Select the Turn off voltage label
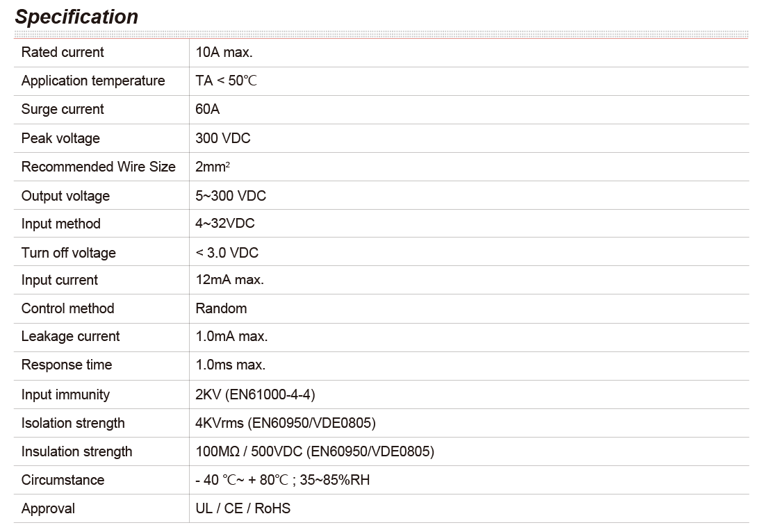The height and width of the screenshot is (532, 763). [x=69, y=253]
